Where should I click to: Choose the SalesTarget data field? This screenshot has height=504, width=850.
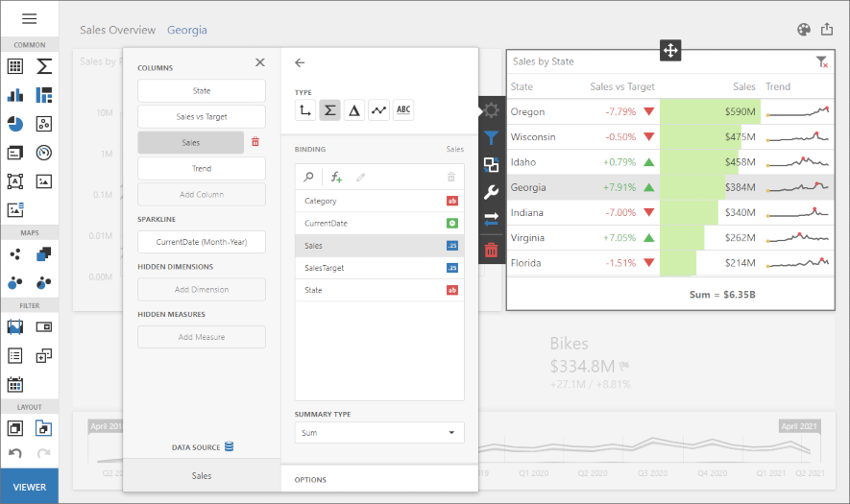(x=379, y=268)
